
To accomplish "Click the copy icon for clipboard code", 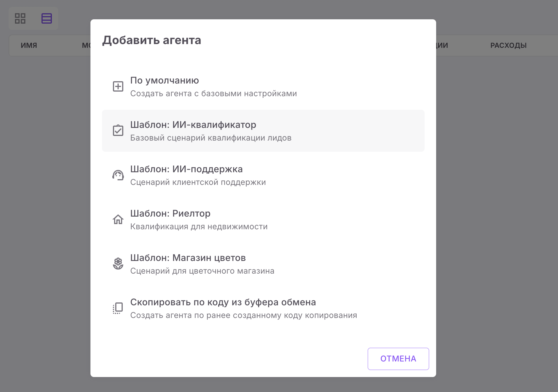I will [x=118, y=308].
